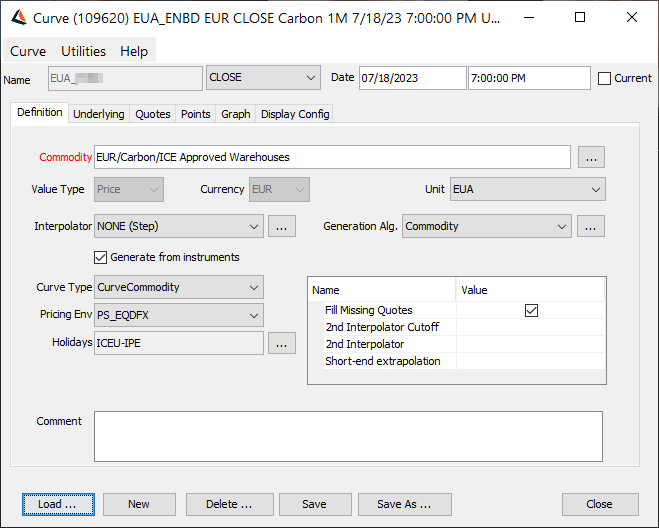This screenshot has width=659, height=528.
Task: Expand the Unit EUA dropdown
Action: click(527, 189)
